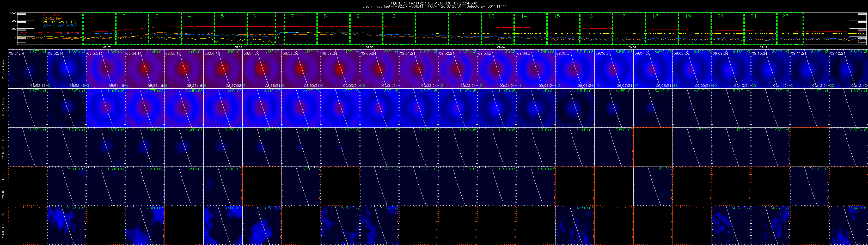Image resolution: width=868 pixels, height=245 pixels.
Task: Select interval 22 box on the light curve
Action: (x=790, y=29)
